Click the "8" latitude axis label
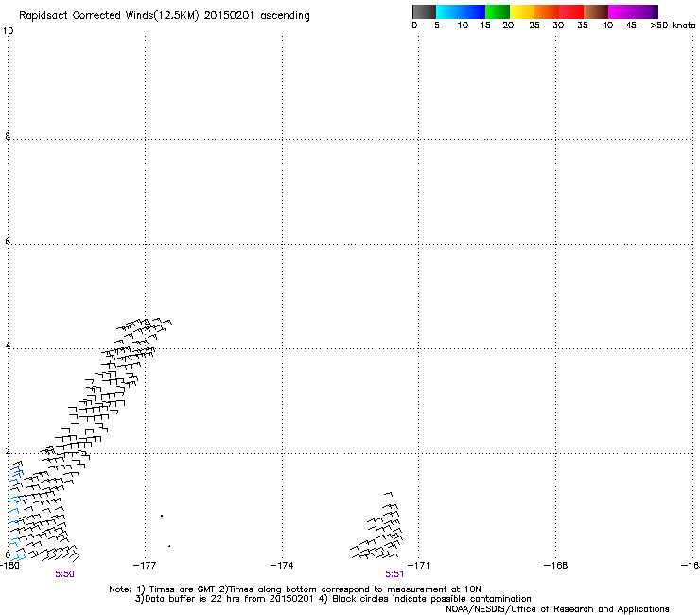The image size is (700, 615). pos(8,136)
